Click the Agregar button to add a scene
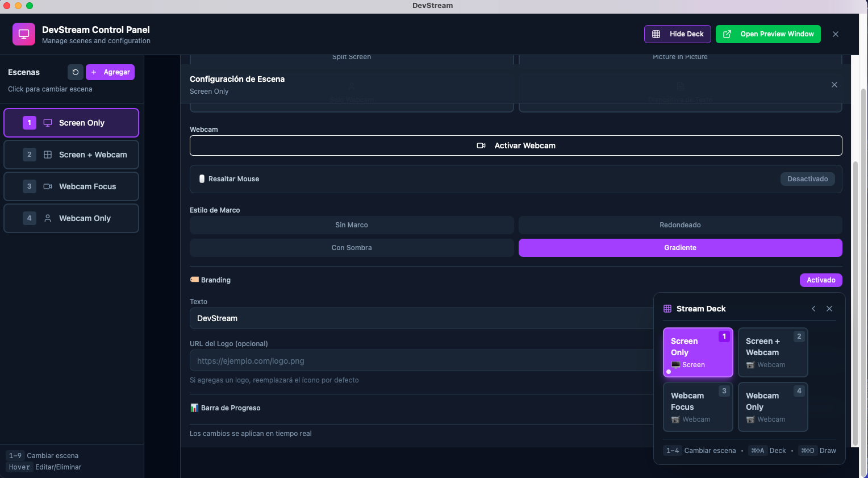 (x=110, y=72)
